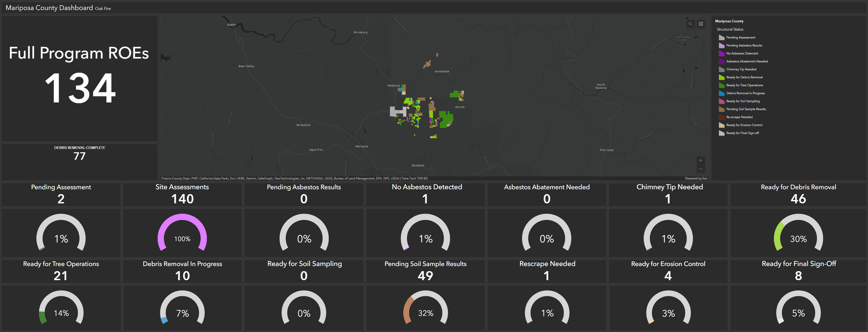Click the Pending Soil Sample Results legend symbol

pos(721,109)
